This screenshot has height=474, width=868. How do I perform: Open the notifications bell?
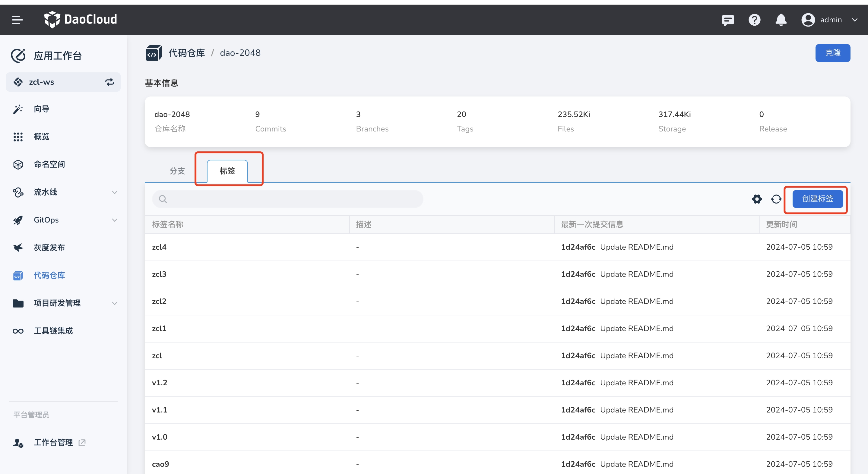[781, 20]
